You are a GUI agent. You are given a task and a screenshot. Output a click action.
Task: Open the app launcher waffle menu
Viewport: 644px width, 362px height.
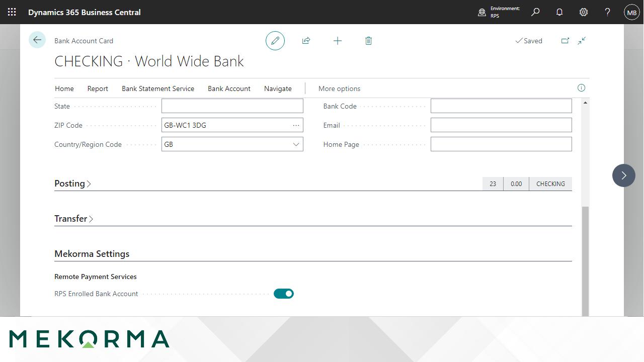[x=12, y=12]
